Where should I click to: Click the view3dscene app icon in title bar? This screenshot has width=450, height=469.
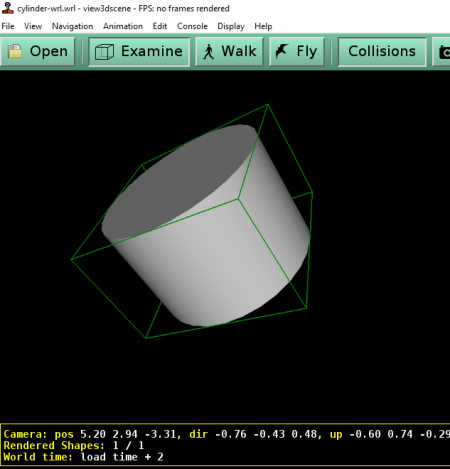[x=7, y=8]
